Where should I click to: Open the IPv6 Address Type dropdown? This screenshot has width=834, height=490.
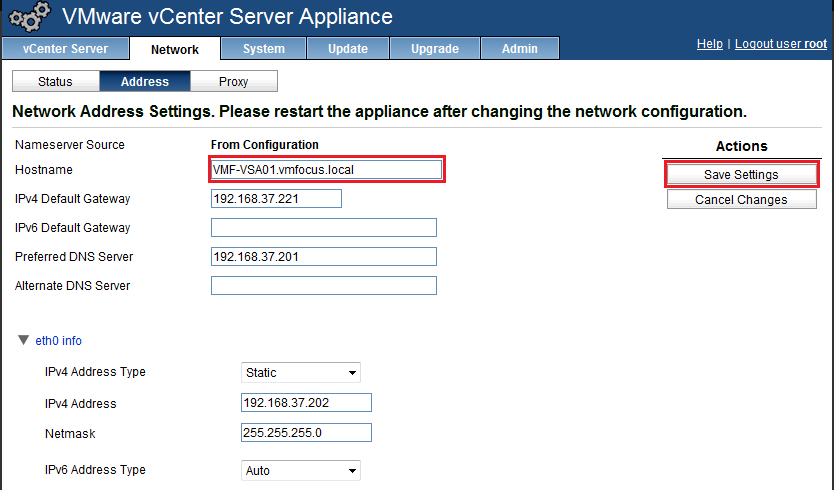(x=301, y=471)
